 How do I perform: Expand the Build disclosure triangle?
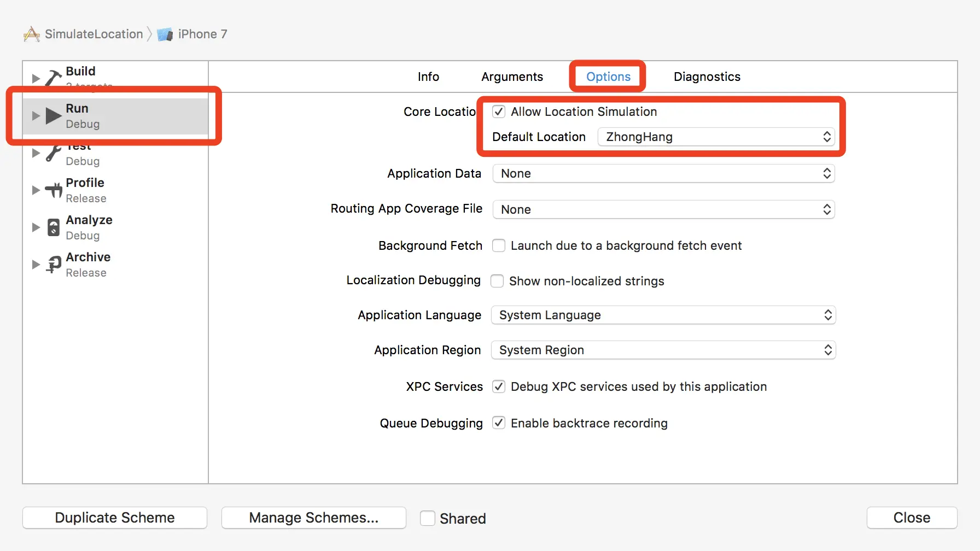pyautogui.click(x=36, y=78)
